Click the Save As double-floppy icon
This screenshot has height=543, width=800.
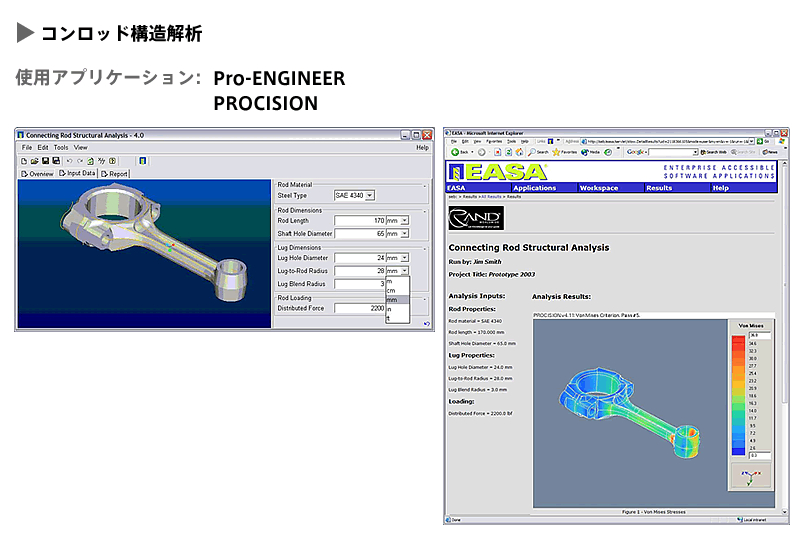[x=56, y=161]
